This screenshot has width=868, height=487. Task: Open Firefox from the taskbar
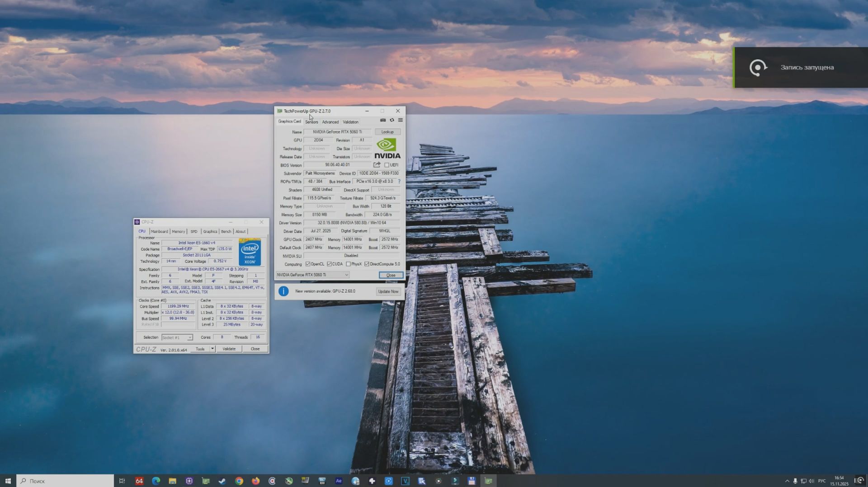tap(255, 481)
